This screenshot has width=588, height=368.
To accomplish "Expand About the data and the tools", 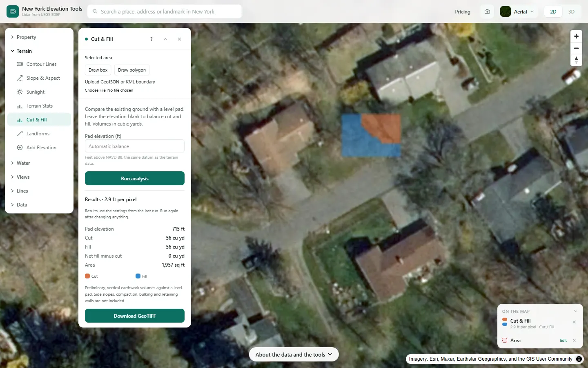I will pyautogui.click(x=294, y=355).
